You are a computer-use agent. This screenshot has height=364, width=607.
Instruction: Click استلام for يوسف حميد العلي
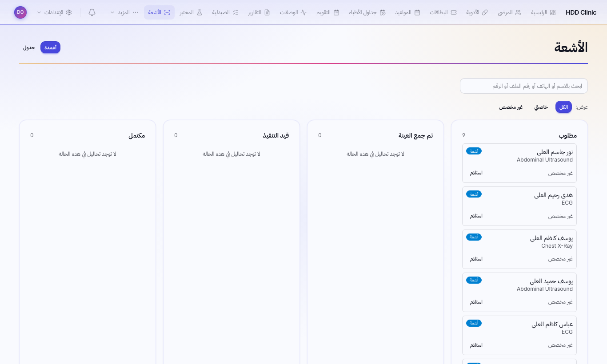click(x=476, y=302)
